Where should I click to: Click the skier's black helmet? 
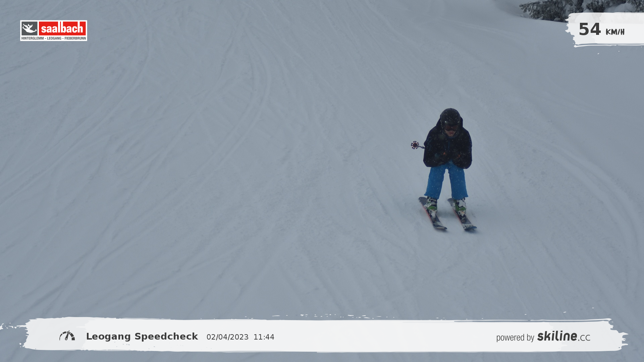click(x=450, y=116)
